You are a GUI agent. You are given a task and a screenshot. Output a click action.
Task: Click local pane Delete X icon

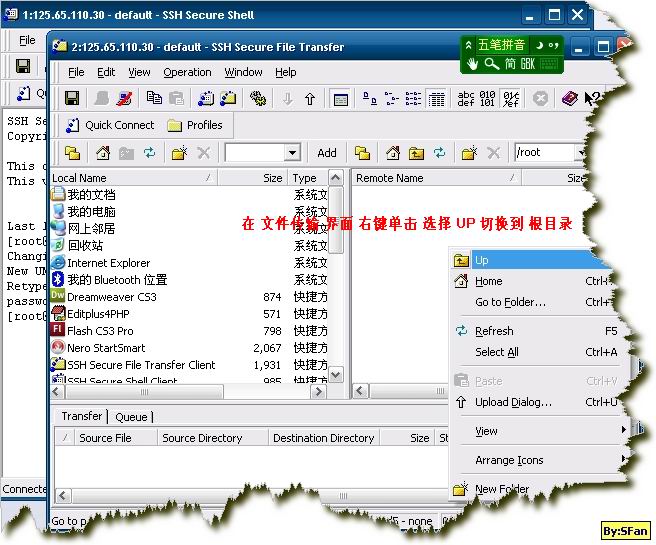click(x=204, y=153)
